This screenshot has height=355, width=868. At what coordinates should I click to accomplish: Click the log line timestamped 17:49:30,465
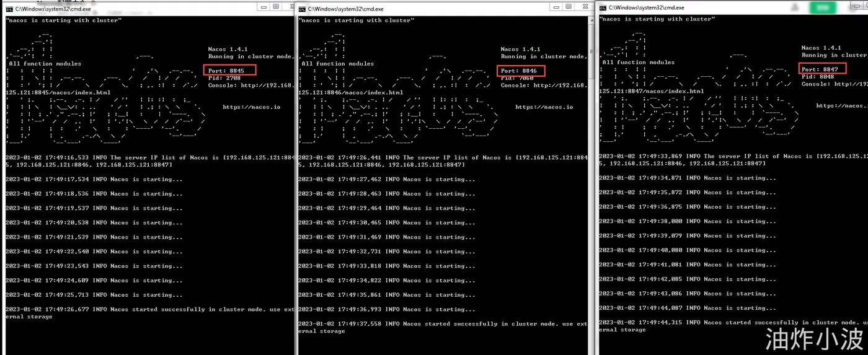coord(387,222)
